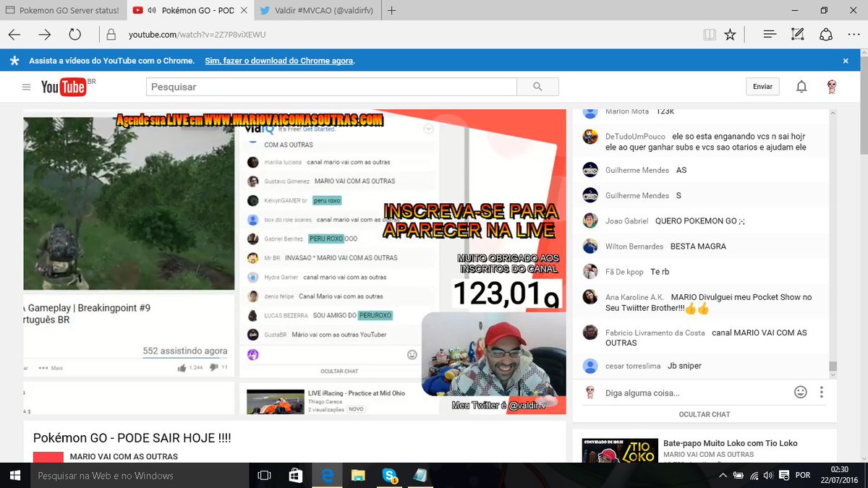
Task: Open the volume control in system tray
Action: click(x=770, y=475)
